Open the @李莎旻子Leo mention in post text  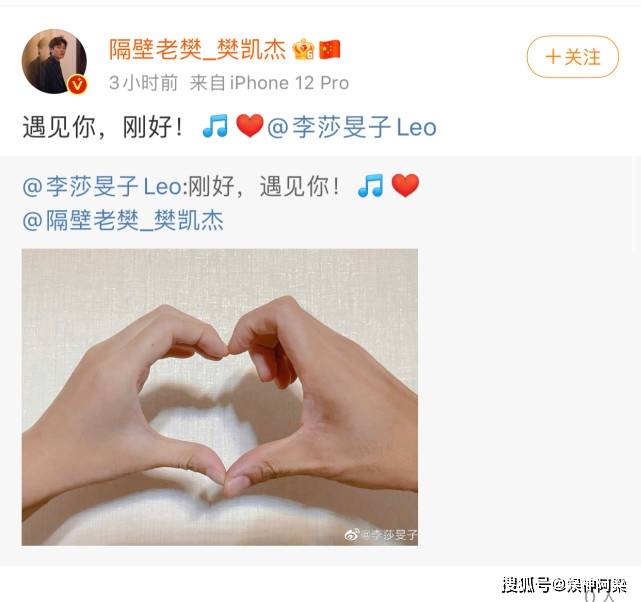[352, 127]
